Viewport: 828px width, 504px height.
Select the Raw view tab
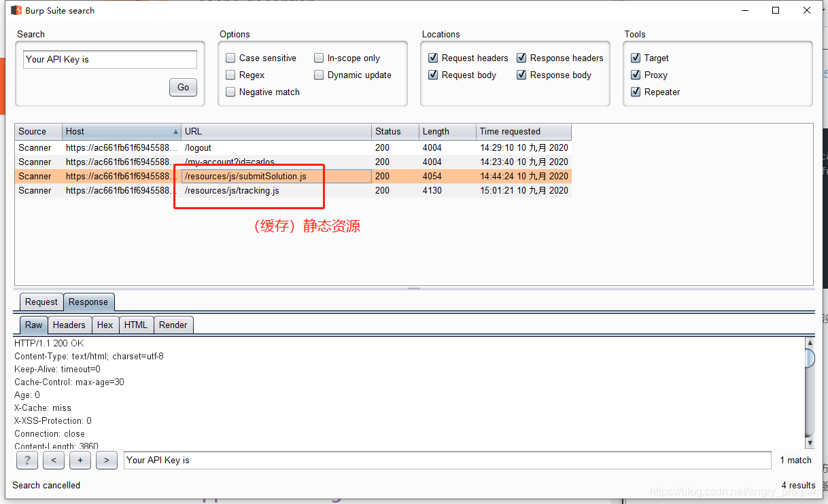coord(34,325)
